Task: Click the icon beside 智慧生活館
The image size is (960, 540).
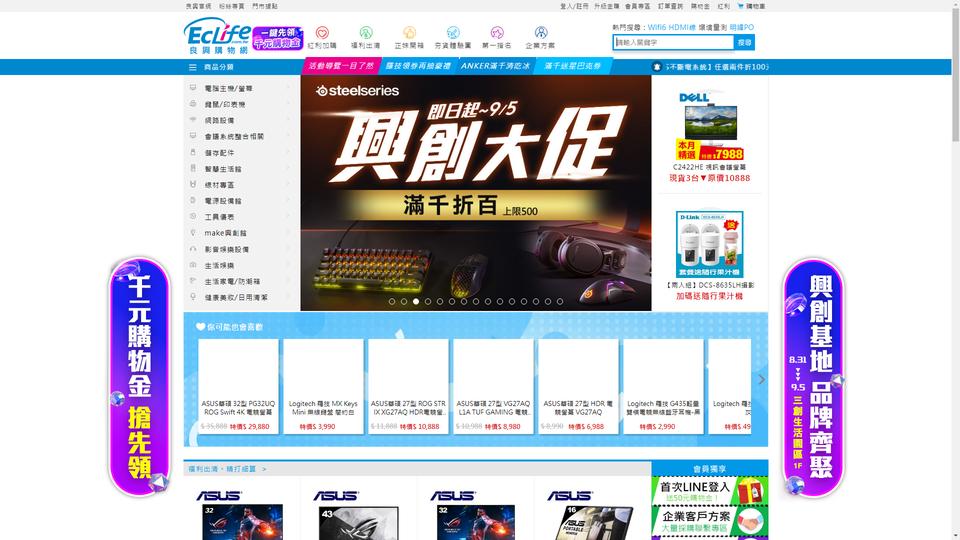Action: [x=193, y=168]
